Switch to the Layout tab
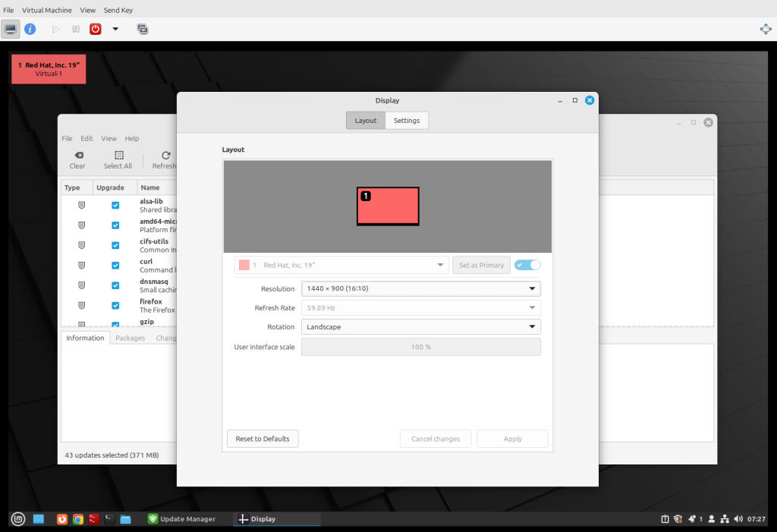This screenshot has width=777, height=532. (x=366, y=121)
